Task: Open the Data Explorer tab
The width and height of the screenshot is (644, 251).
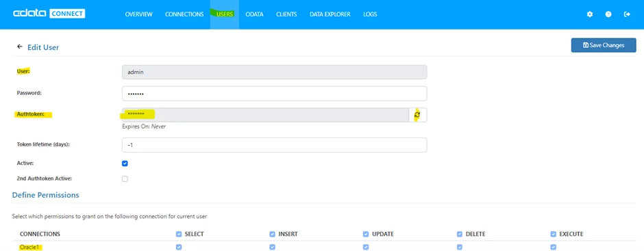Action: pos(330,14)
